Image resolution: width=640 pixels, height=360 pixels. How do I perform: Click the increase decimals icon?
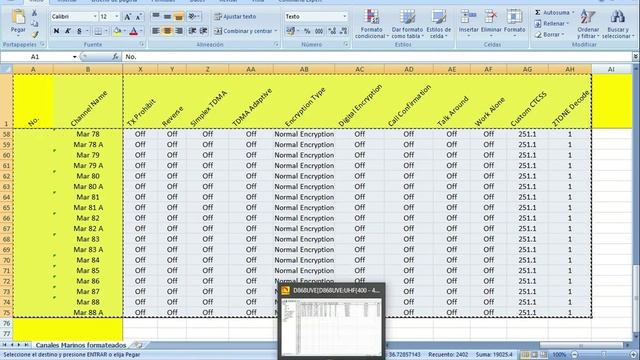pos(332,31)
